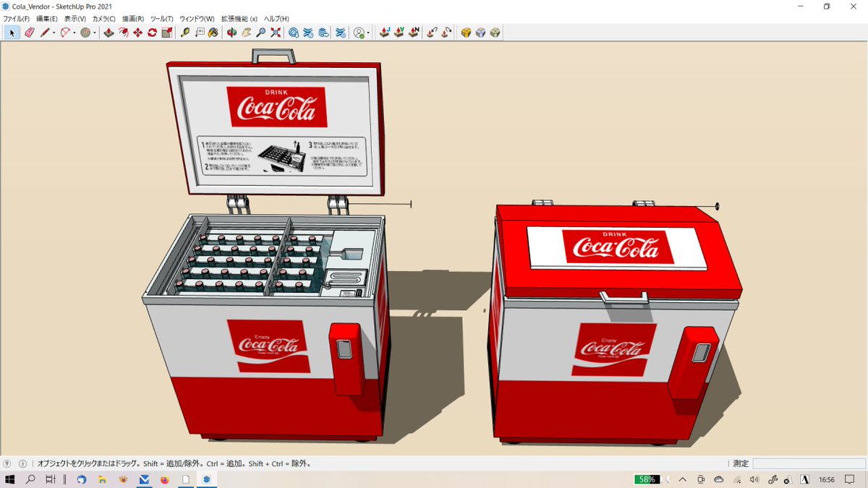The width and height of the screenshot is (868, 488).
Task: Choose the Move tool
Action: tap(137, 33)
